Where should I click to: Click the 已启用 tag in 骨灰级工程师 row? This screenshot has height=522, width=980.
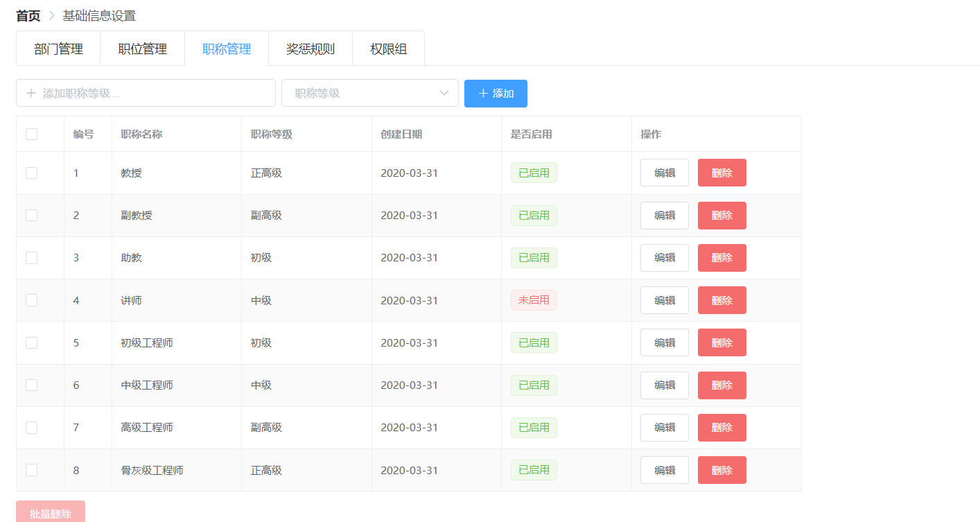pos(534,470)
